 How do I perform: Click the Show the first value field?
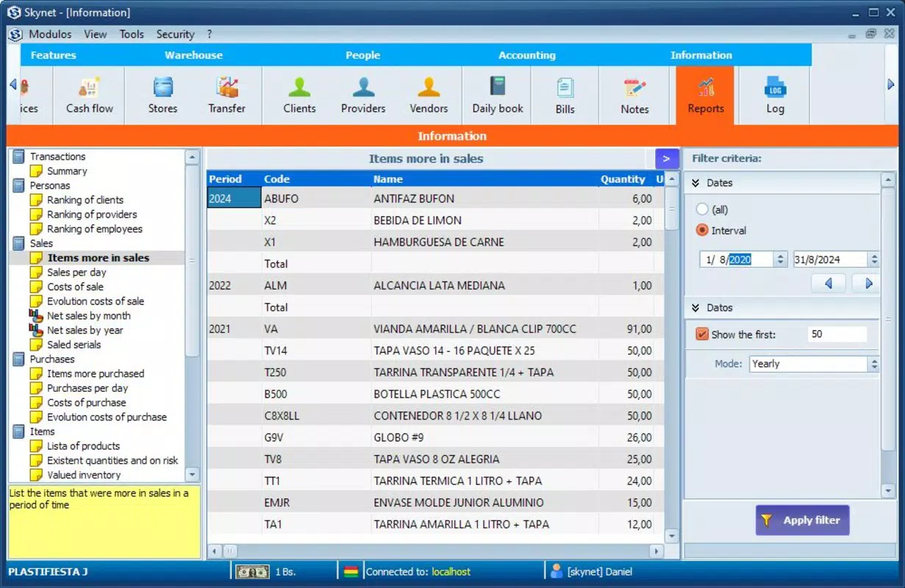pos(837,334)
